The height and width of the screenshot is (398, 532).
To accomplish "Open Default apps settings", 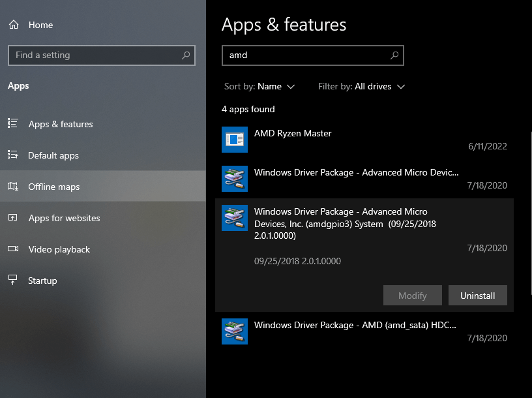I will [103, 155].
